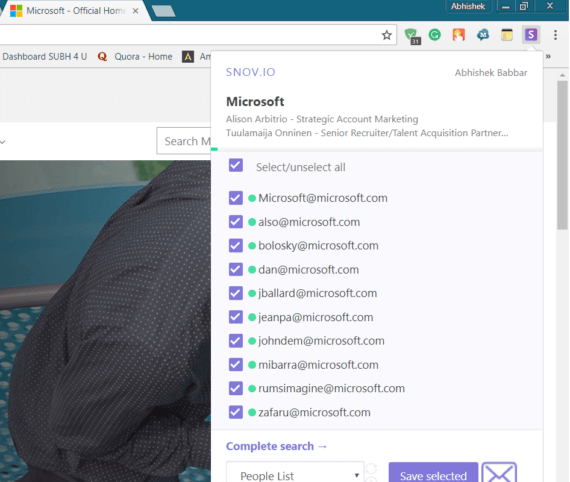This screenshot has width=570, height=482.
Task: Open Chrome's three-dot menu
Action: (555, 35)
